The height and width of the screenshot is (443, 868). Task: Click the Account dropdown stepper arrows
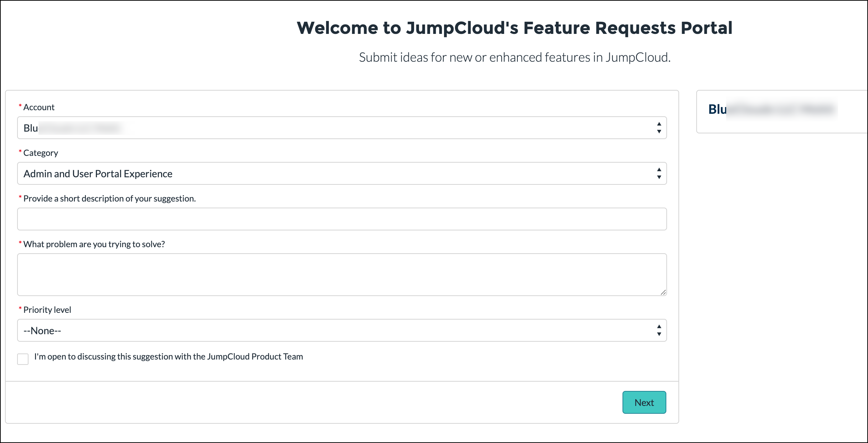pos(658,127)
